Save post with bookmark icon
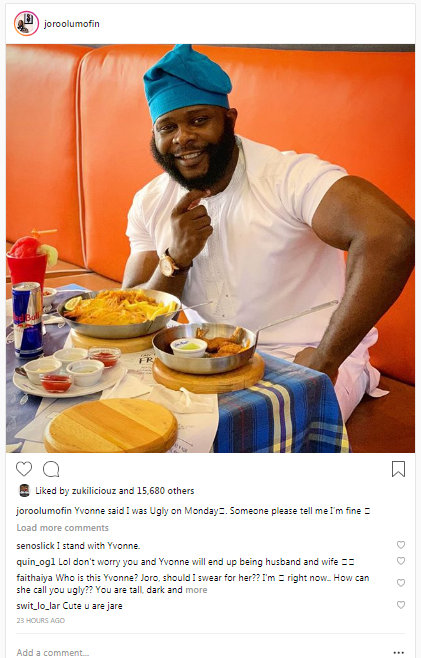 398,469
